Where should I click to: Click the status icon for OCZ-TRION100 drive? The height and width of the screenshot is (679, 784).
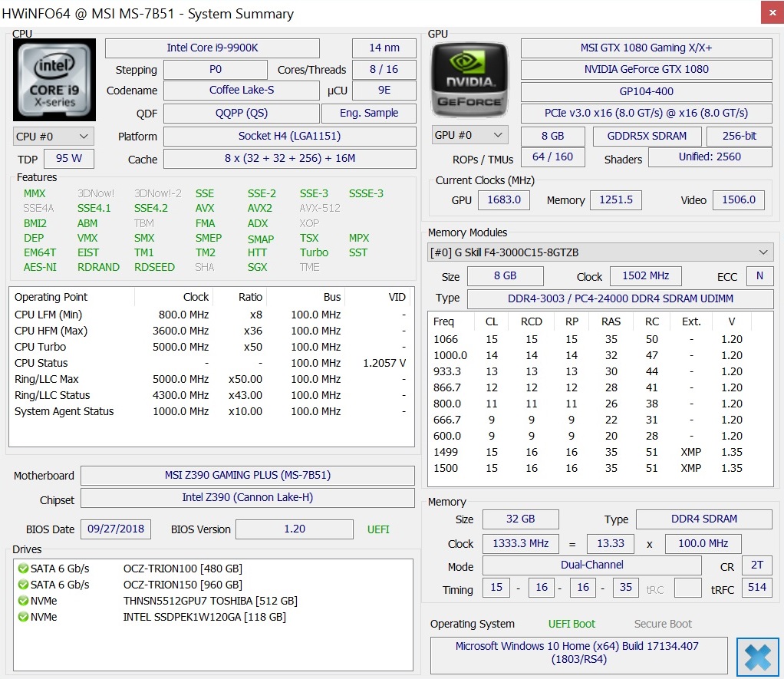[x=23, y=569]
